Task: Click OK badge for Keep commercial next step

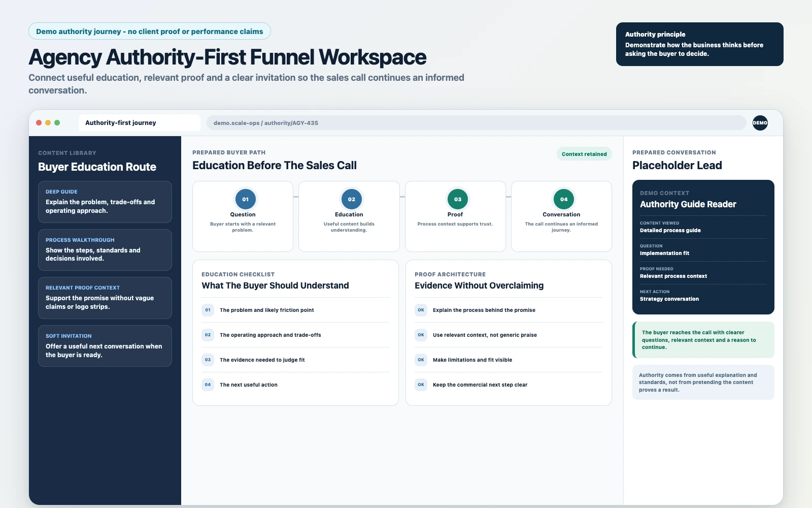Action: click(x=421, y=385)
